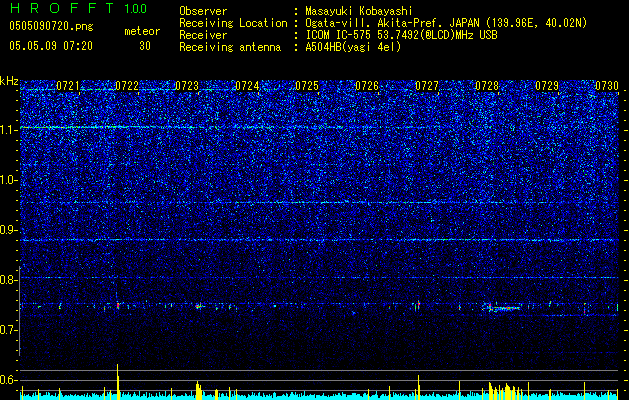The width and height of the screenshot is (629, 400).
Task: Click the 0.7 frequency axis label
Action: pos(9,330)
